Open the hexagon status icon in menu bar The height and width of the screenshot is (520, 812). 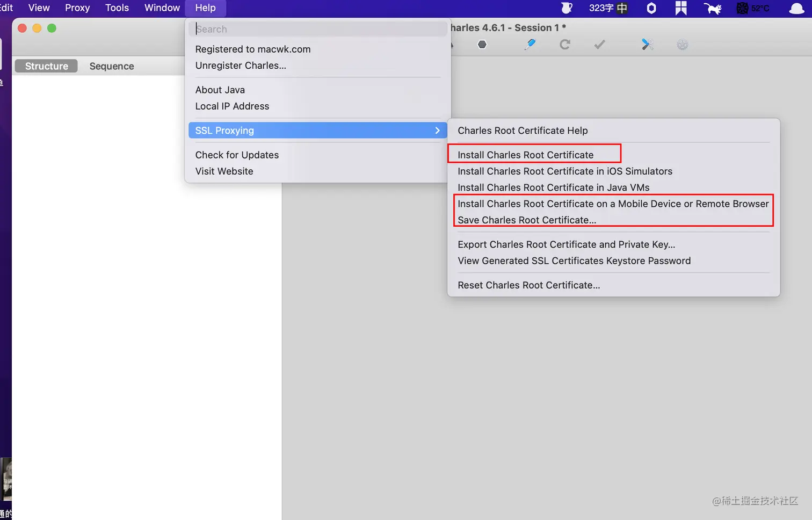point(651,8)
